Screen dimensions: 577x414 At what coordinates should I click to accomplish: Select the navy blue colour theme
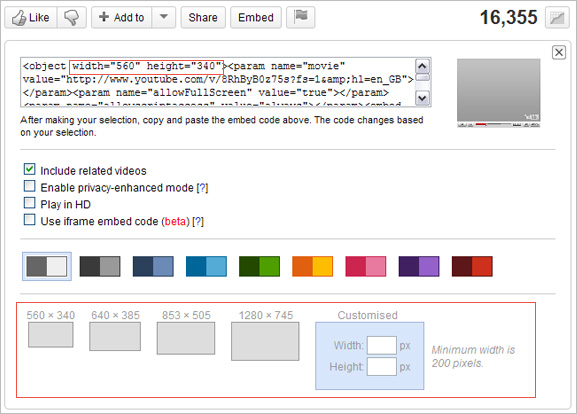pyautogui.click(x=153, y=266)
